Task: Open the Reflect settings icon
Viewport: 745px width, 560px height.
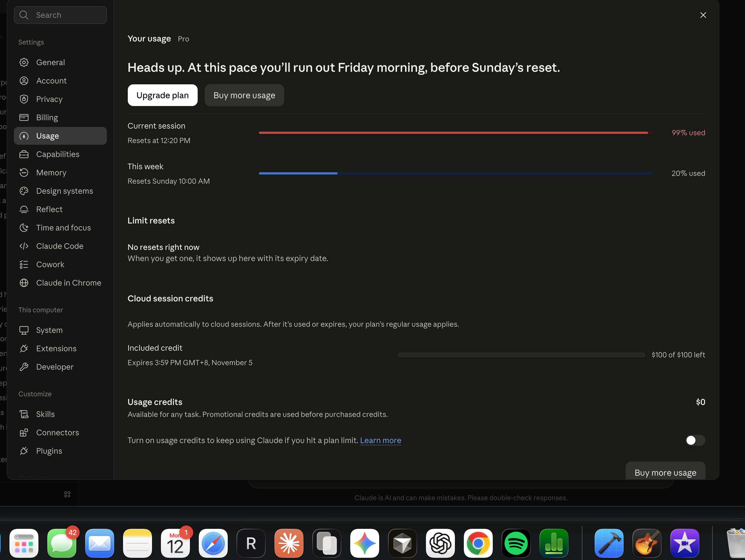Action: [24, 210]
